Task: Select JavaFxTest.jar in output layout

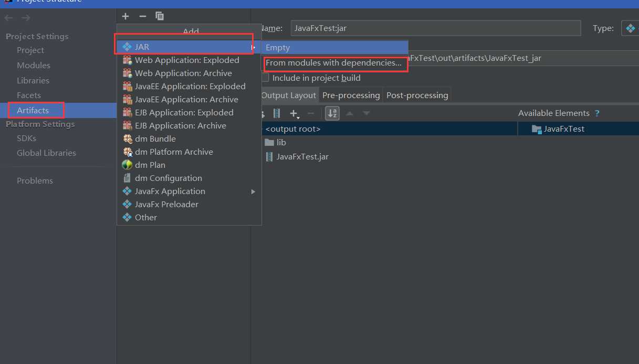Action: pyautogui.click(x=297, y=156)
